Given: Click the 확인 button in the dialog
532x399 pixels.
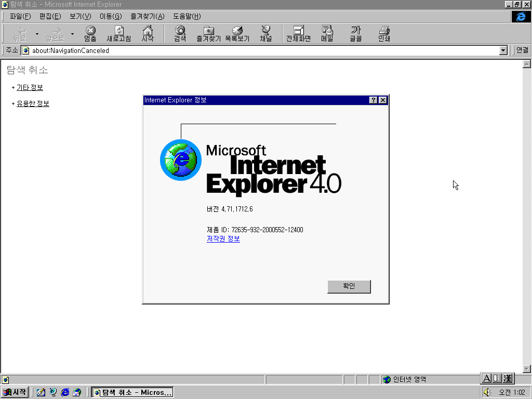Looking at the screenshot, I should pos(349,286).
